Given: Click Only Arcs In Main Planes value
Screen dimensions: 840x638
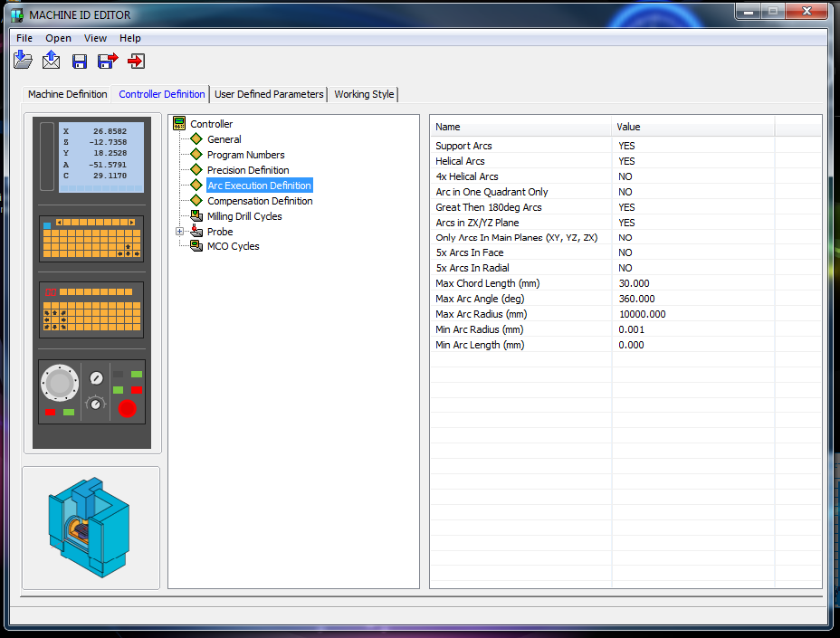Looking at the screenshot, I should [x=625, y=237].
